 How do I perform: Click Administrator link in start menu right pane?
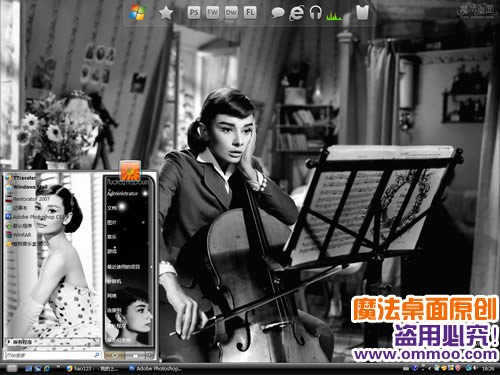click(x=122, y=193)
